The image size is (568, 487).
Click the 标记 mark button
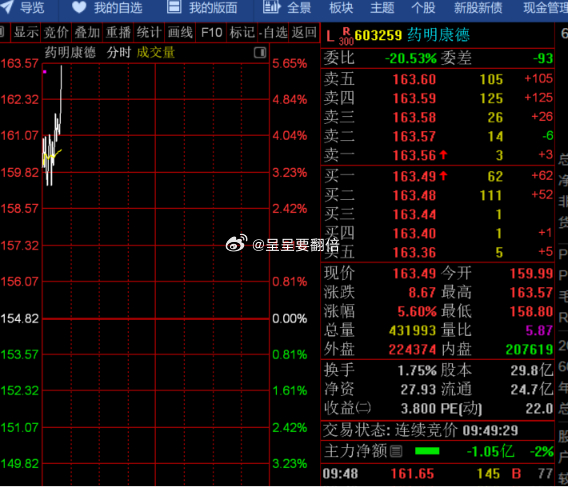(242, 33)
